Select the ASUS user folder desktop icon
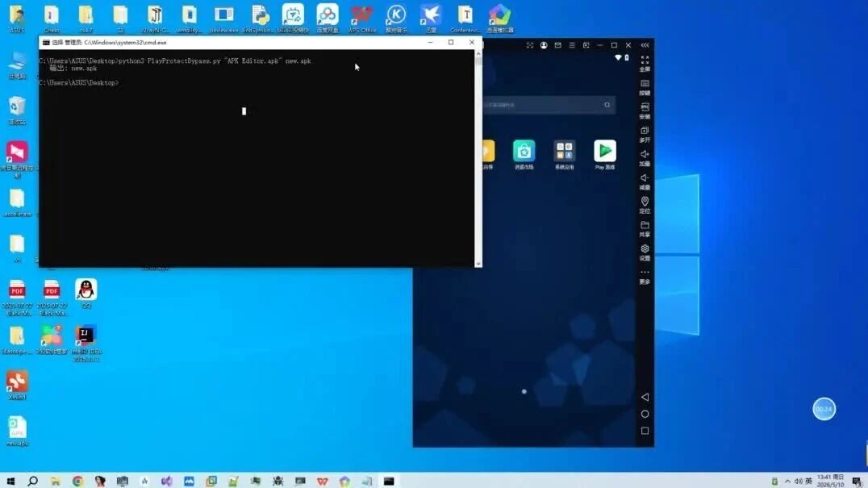This screenshot has height=488, width=868. pos(17,19)
